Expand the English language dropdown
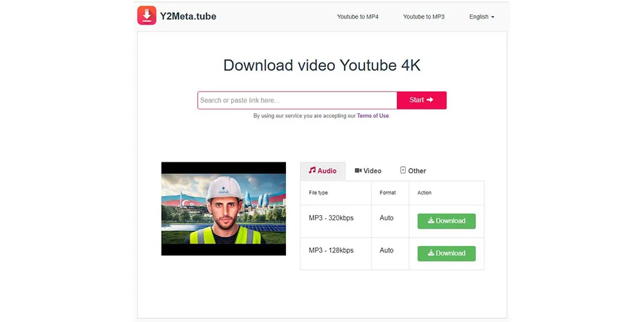Image resolution: width=644 pixels, height=322 pixels. tap(482, 17)
